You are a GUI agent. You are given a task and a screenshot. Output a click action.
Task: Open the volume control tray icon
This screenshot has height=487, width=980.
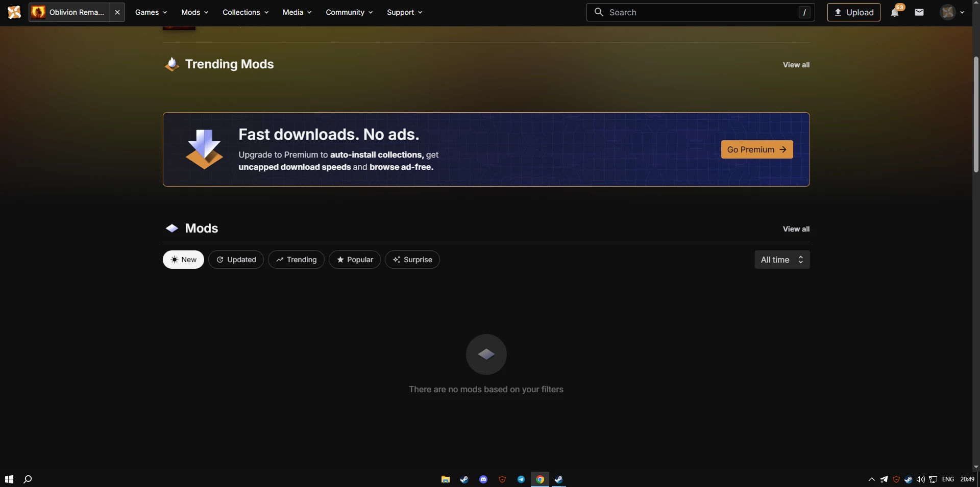pyautogui.click(x=921, y=479)
